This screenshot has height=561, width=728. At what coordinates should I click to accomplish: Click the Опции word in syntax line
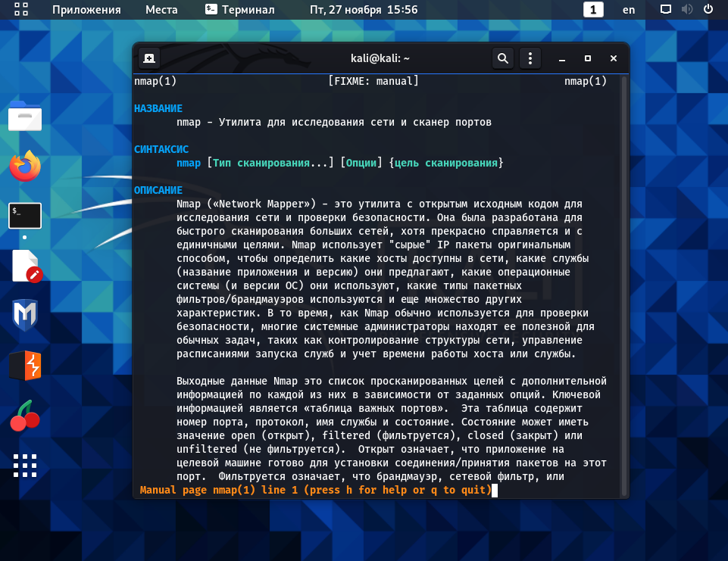(x=361, y=163)
